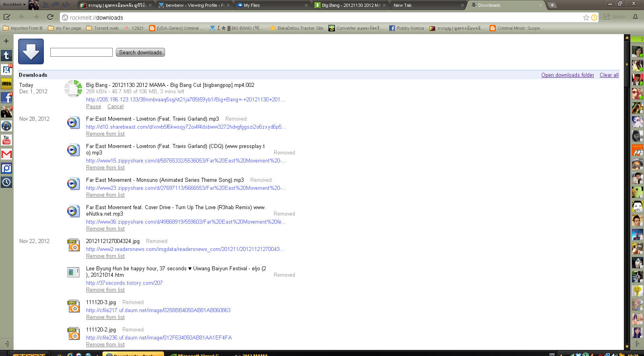Open the BakaDetsu Tracker Site bookmark
Image resolution: width=644 pixels, height=356 pixels.
pyautogui.click(x=297, y=28)
